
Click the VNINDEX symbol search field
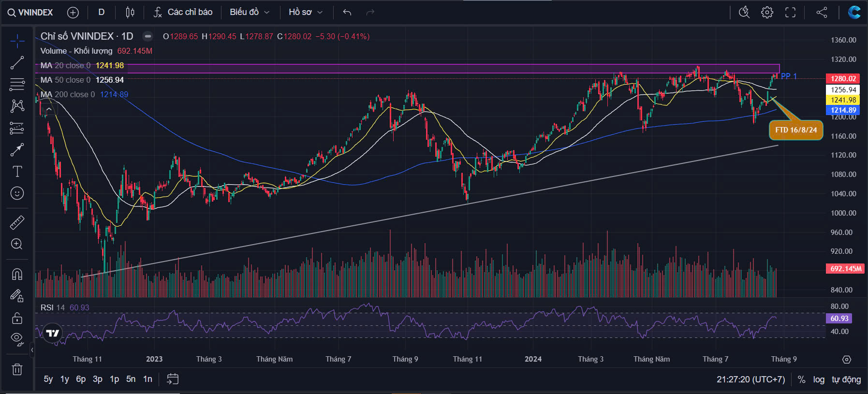(30, 12)
